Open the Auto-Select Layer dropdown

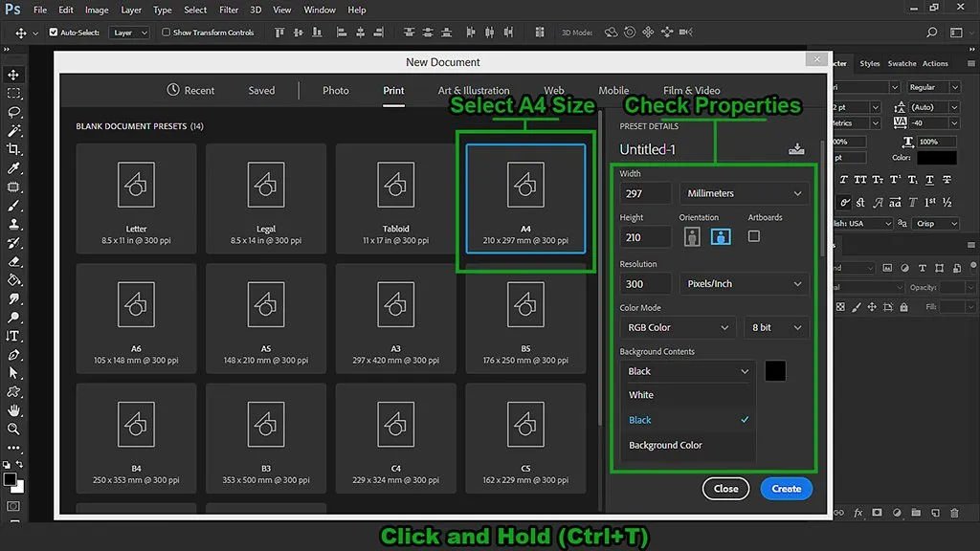[x=129, y=33]
